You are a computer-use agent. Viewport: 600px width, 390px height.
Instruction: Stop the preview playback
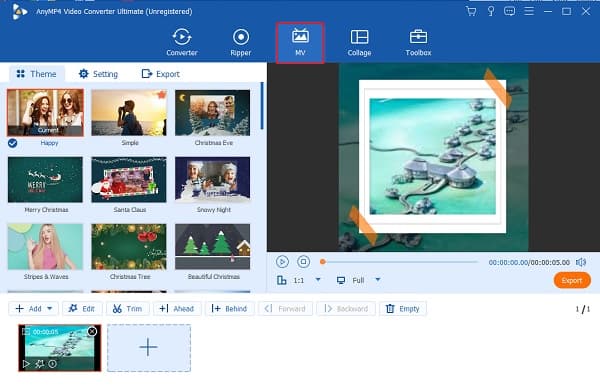[303, 262]
